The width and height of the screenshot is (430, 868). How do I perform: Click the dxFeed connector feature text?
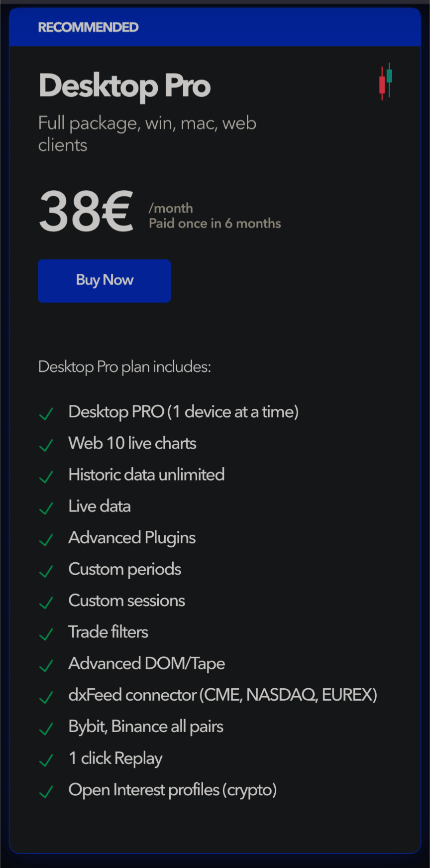[x=222, y=695]
